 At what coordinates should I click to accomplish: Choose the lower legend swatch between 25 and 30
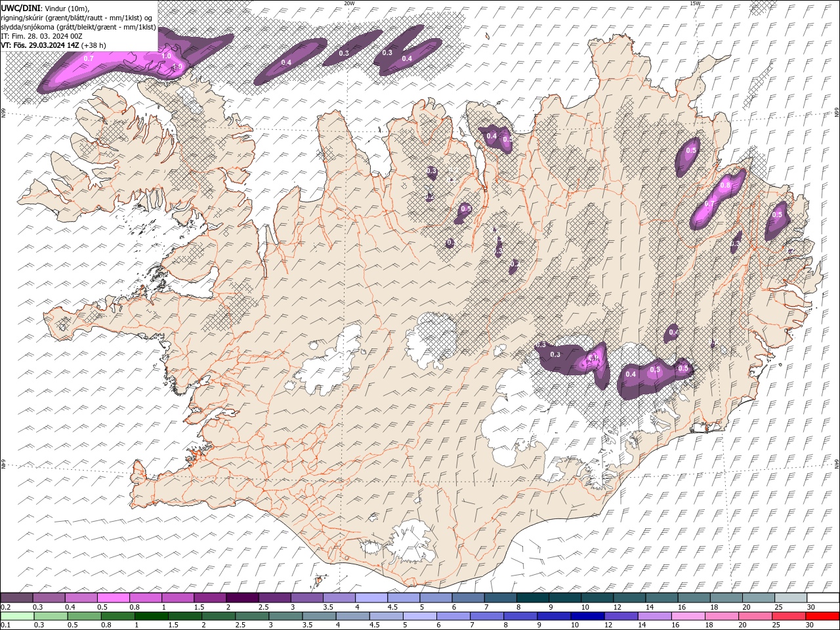(789, 616)
